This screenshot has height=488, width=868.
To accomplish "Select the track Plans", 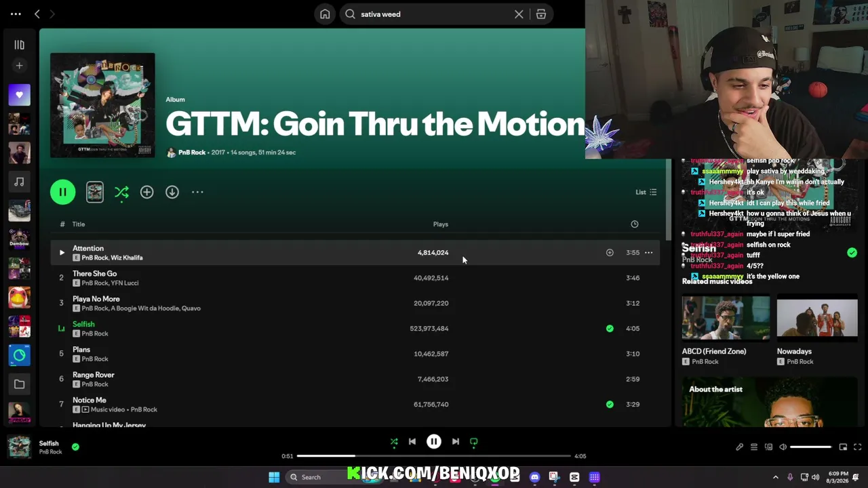I will point(81,350).
